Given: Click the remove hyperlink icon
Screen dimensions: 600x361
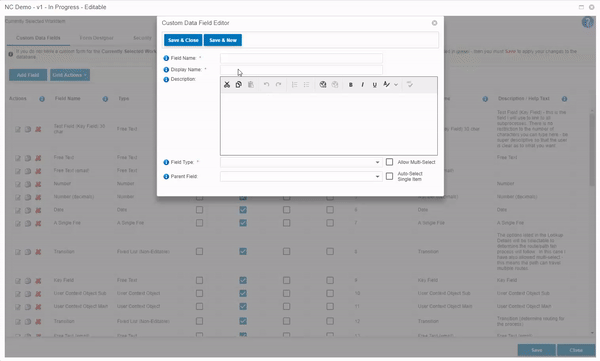Looking at the screenshot, I should pos(335,85).
